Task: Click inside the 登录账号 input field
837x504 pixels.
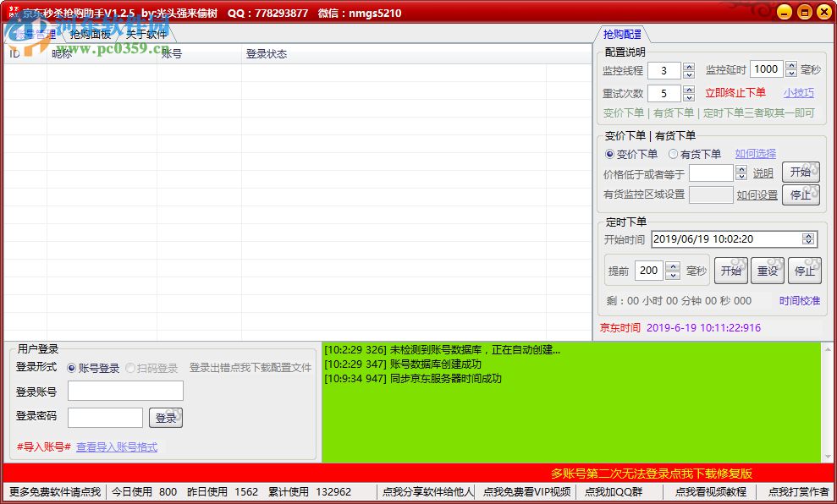Action: tap(124, 392)
